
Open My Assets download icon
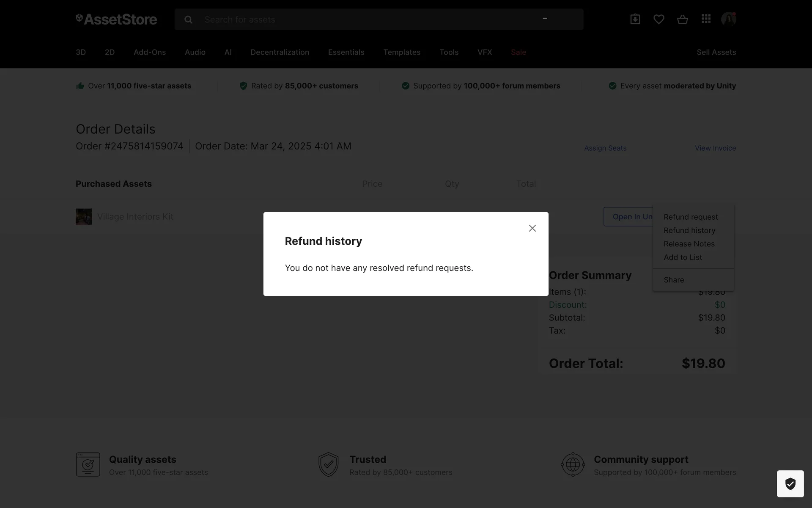635,19
